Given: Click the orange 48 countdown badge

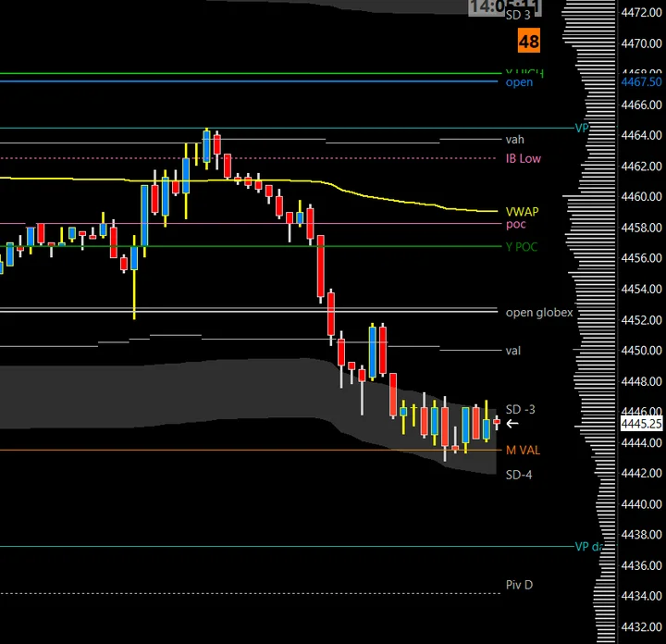Looking at the screenshot, I should [529, 41].
